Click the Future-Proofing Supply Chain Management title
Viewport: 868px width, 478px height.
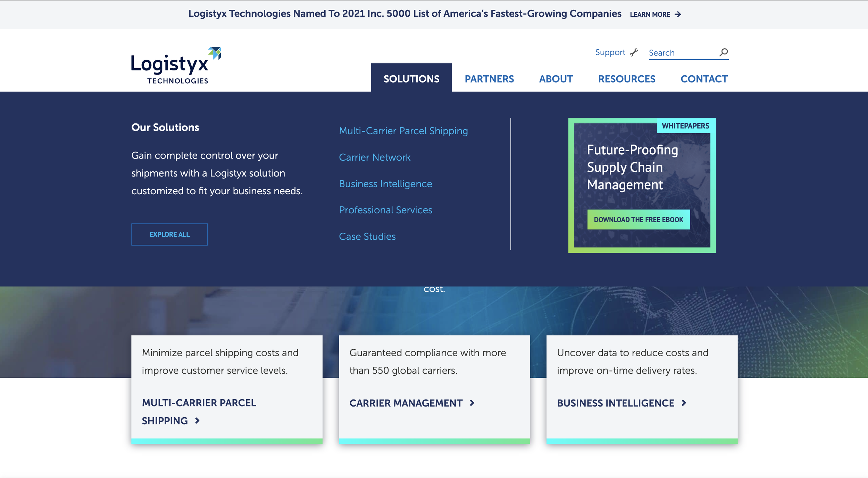point(632,168)
